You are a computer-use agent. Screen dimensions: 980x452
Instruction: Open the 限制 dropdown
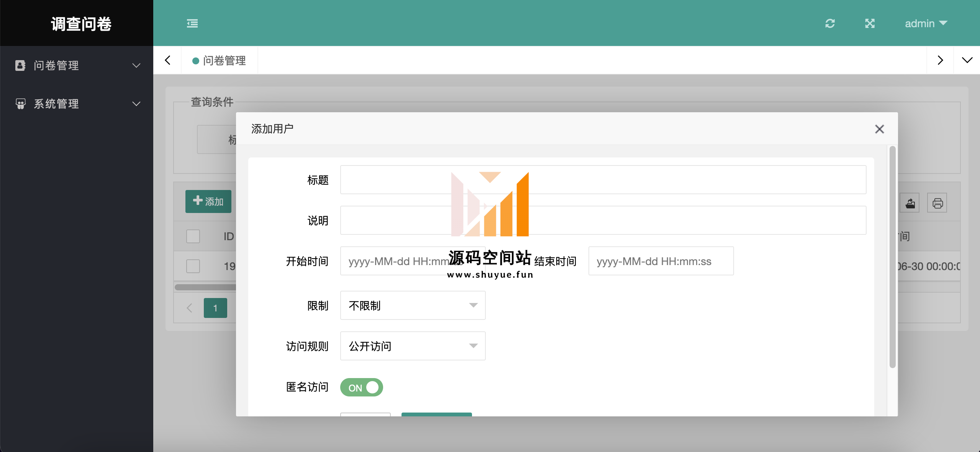413,305
